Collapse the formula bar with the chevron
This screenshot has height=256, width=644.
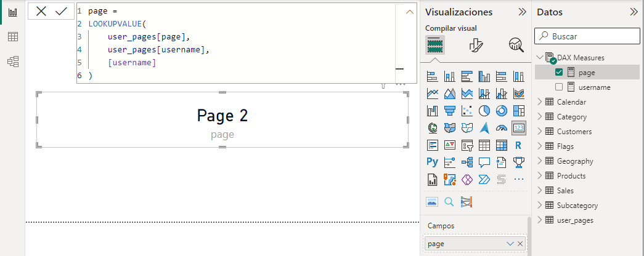409,12
